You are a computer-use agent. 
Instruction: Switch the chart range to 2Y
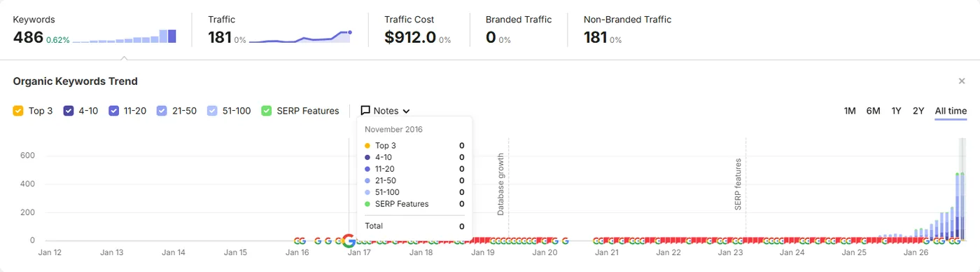click(918, 111)
